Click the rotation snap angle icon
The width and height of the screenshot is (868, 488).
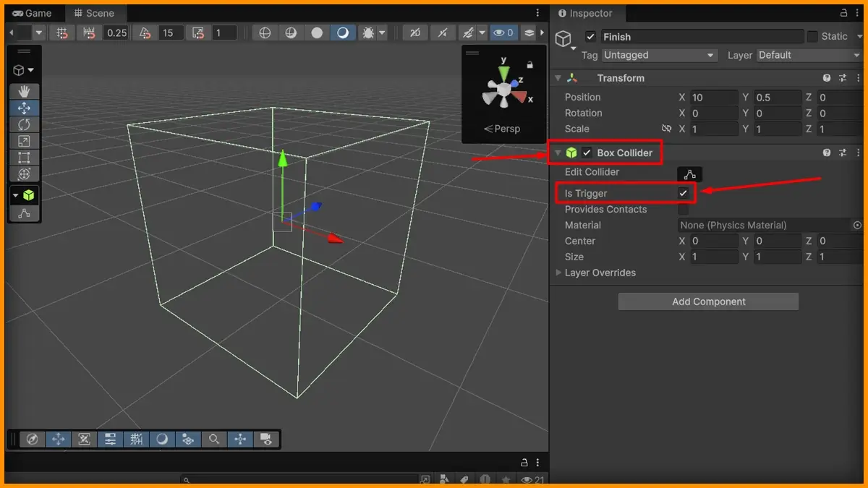coord(145,33)
